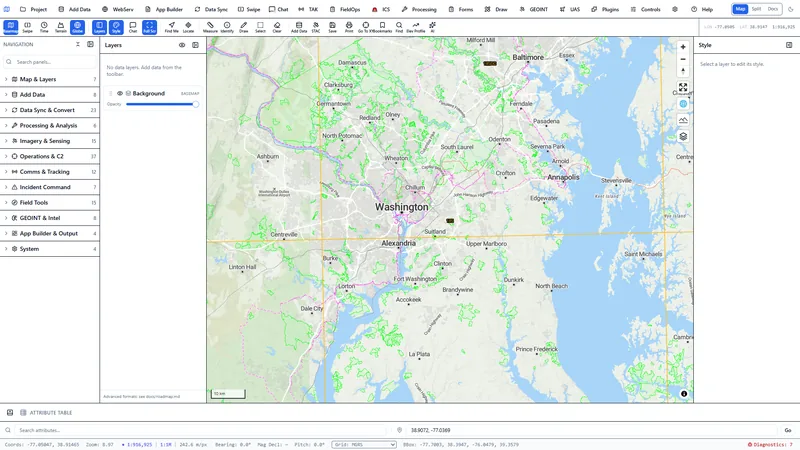The image size is (800, 450).
Task: Click the Save toolbar icon
Action: pos(332,27)
